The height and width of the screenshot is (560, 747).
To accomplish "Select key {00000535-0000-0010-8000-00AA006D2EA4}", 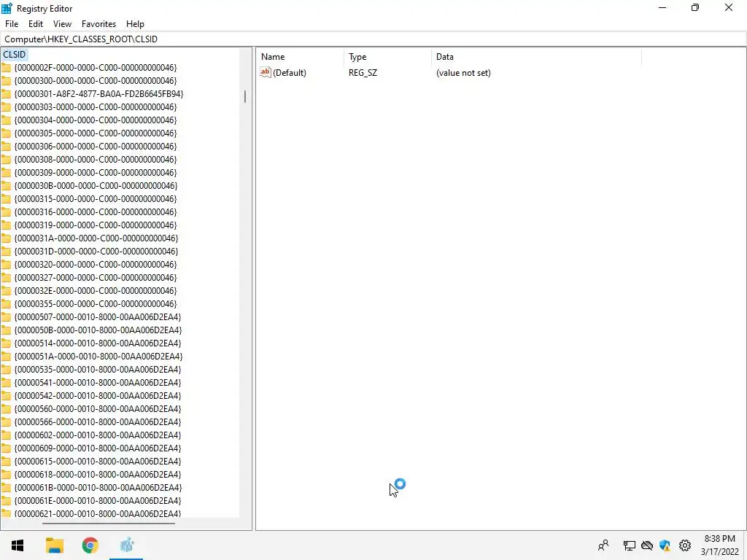I will [98, 370].
